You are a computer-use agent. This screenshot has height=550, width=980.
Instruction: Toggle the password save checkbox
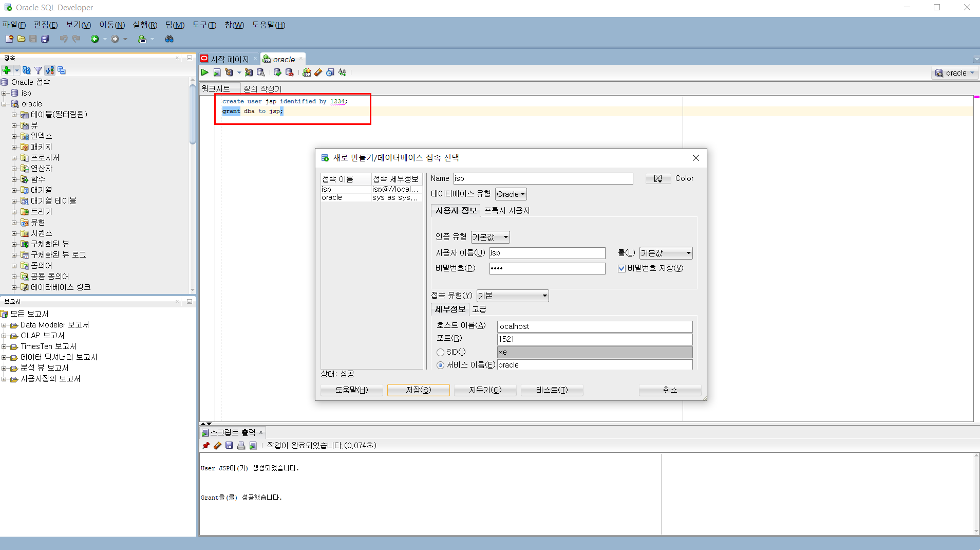pyautogui.click(x=621, y=268)
